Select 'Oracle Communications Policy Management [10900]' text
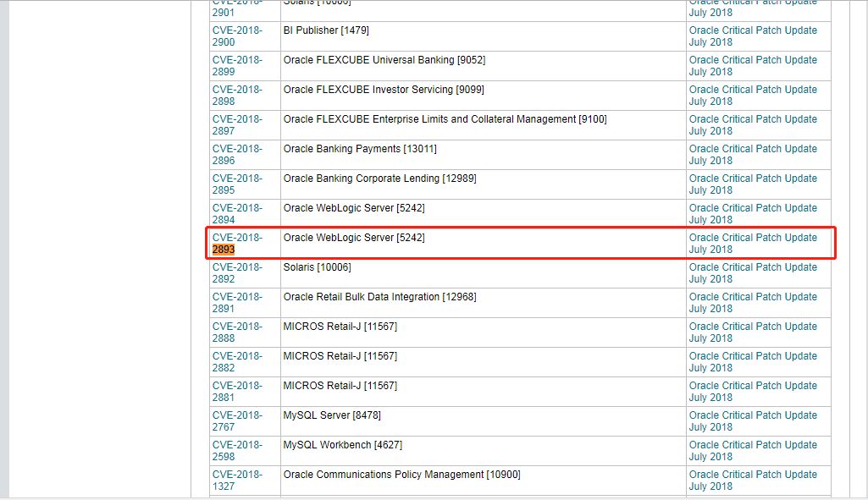This screenshot has height=500, width=868. 402,475
